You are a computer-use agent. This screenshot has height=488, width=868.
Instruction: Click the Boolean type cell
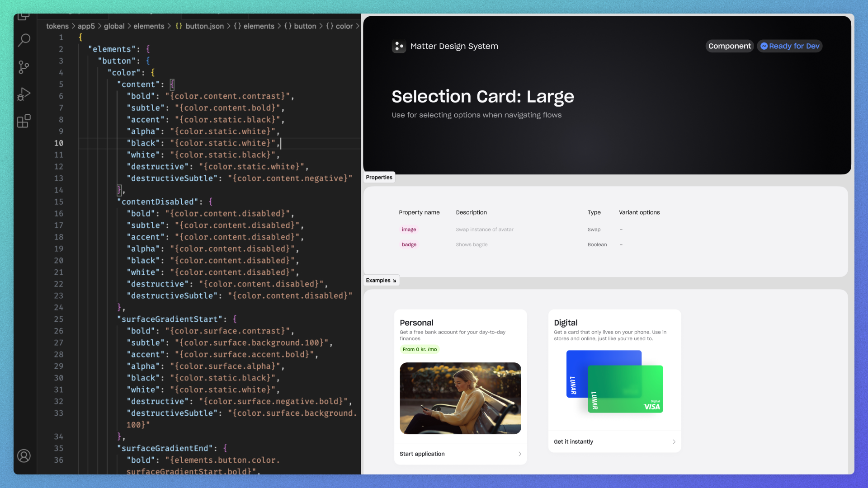pyautogui.click(x=597, y=244)
